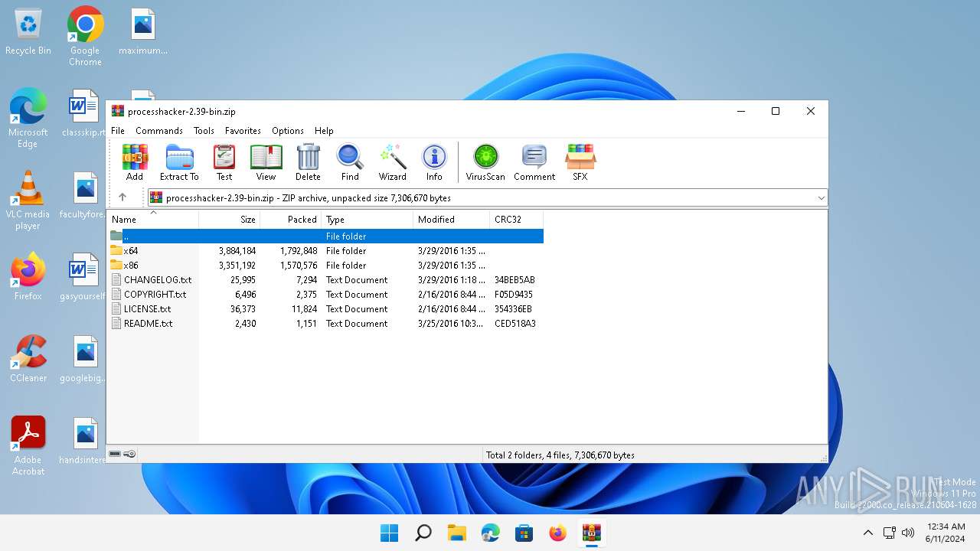Click the volume speaker tray icon
The image size is (980, 551).
pyautogui.click(x=908, y=533)
